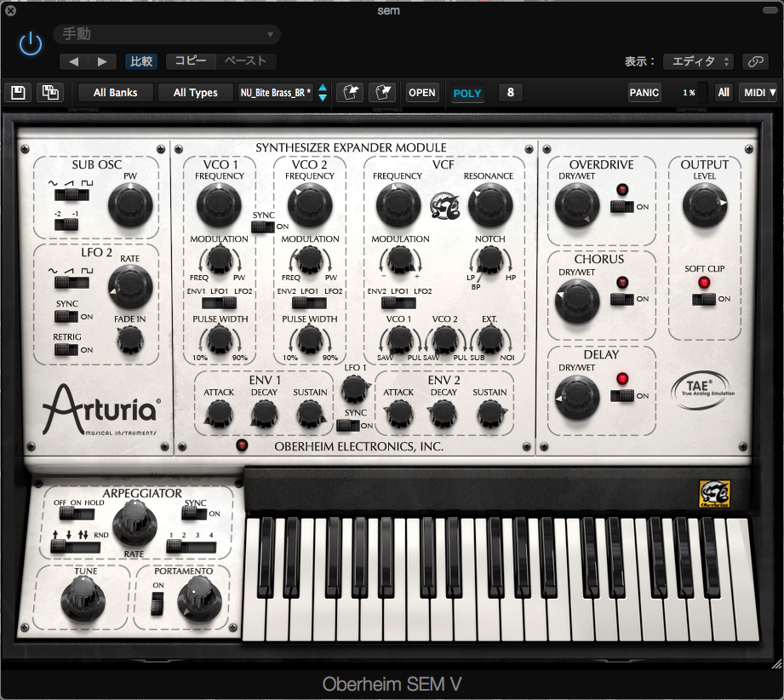Click the LFO 1 rate knob
Screen dimensions: 784x700
pos(354,389)
